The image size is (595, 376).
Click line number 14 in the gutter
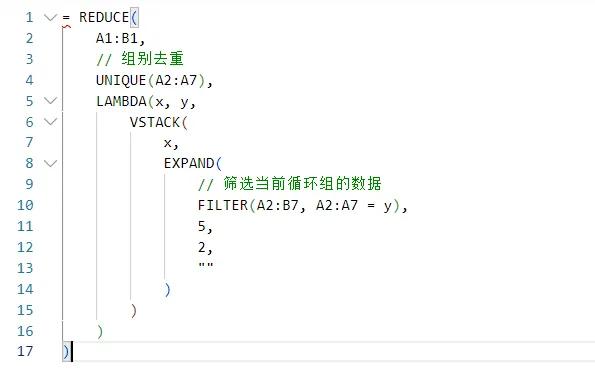click(25, 289)
